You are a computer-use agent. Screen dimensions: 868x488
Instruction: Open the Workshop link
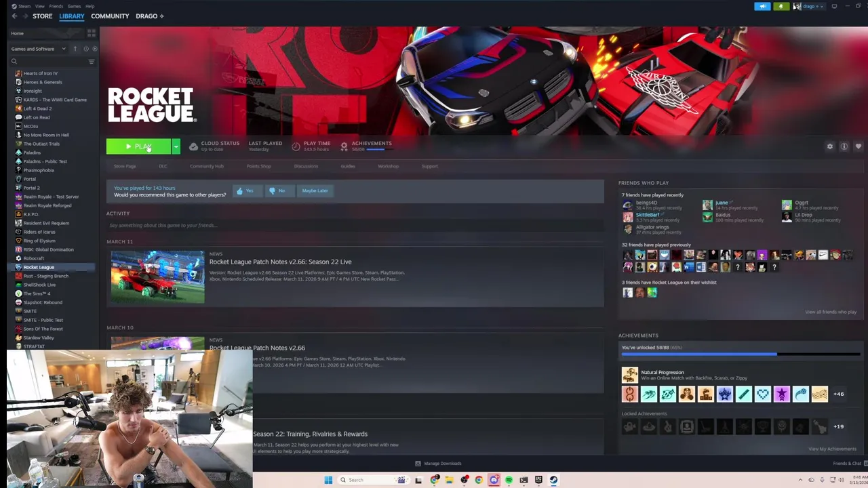point(388,166)
